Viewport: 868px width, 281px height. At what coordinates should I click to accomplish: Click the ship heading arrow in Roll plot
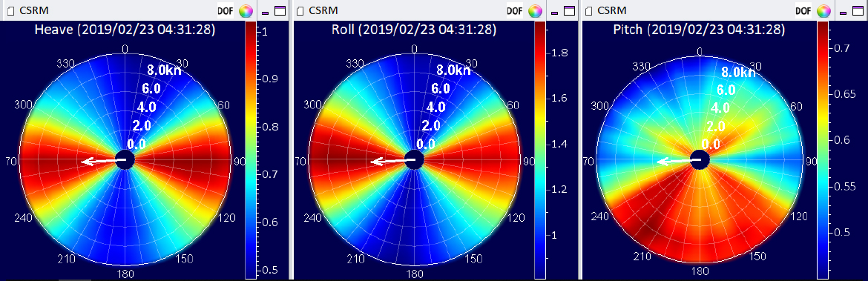pyautogui.click(x=393, y=161)
